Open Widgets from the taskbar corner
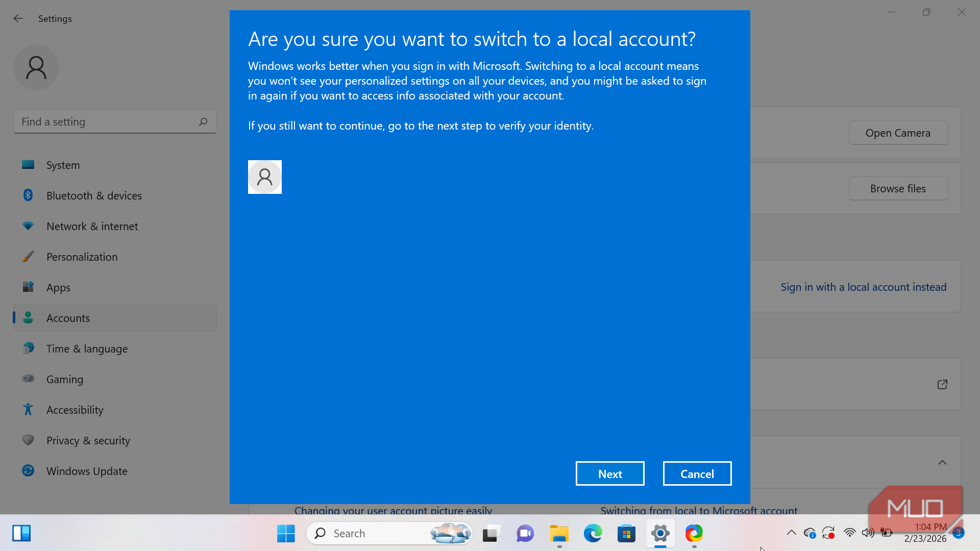 21,533
